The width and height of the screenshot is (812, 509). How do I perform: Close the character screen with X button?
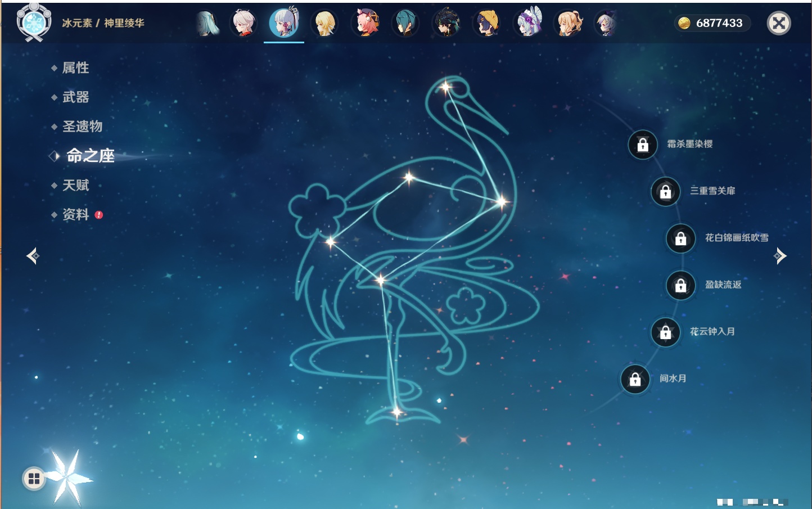(779, 23)
